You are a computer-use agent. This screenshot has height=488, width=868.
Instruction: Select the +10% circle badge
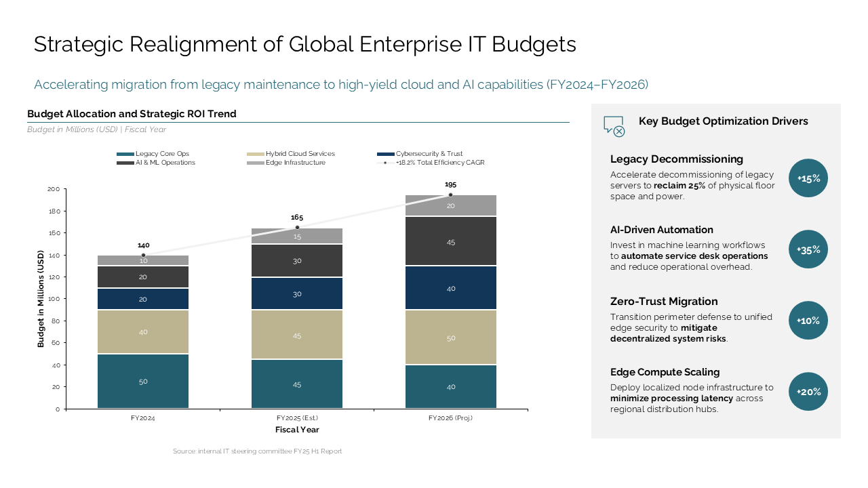[808, 321]
